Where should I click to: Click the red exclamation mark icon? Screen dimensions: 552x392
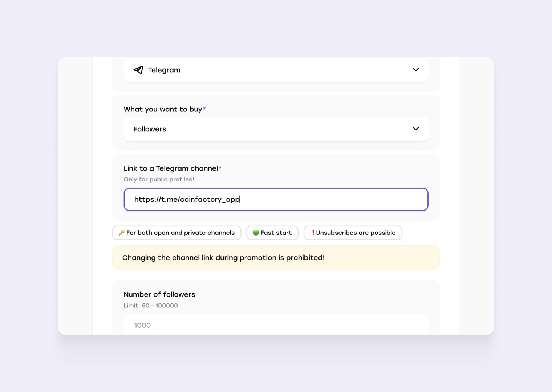tap(313, 233)
